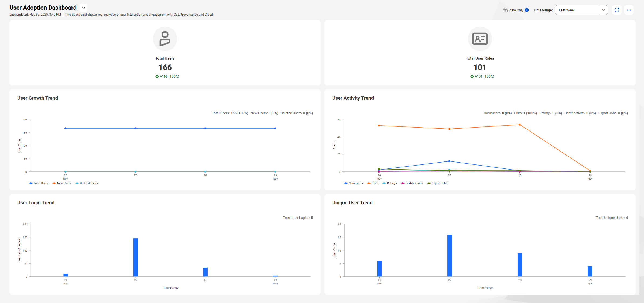
Task: Click the Unique User Trend heading
Action: (352, 203)
